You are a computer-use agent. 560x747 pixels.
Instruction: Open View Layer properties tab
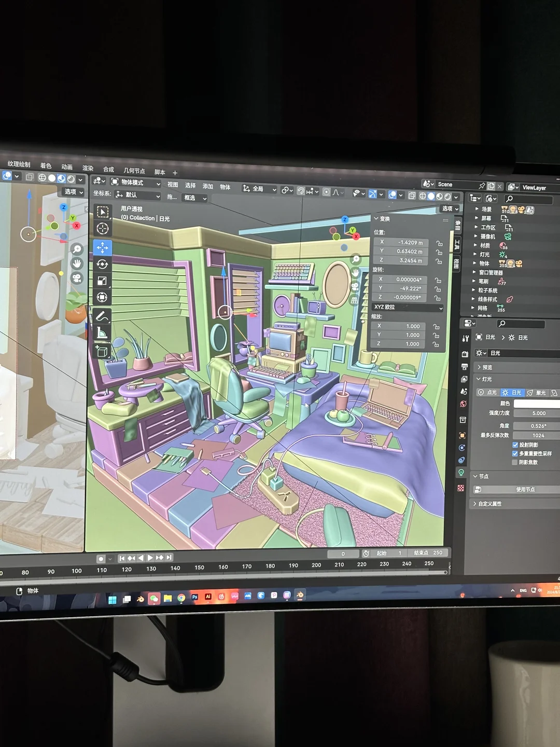(x=464, y=379)
